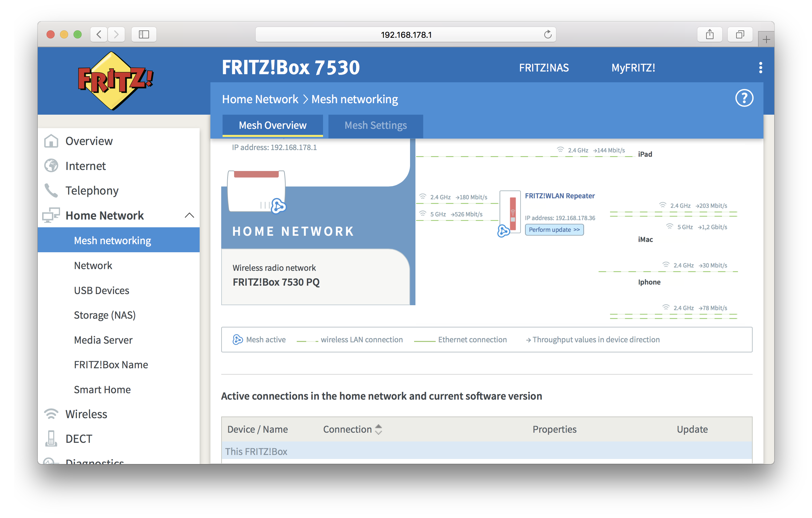Open the three-dot menu top right
Screen dimensions: 812x518
(760, 67)
